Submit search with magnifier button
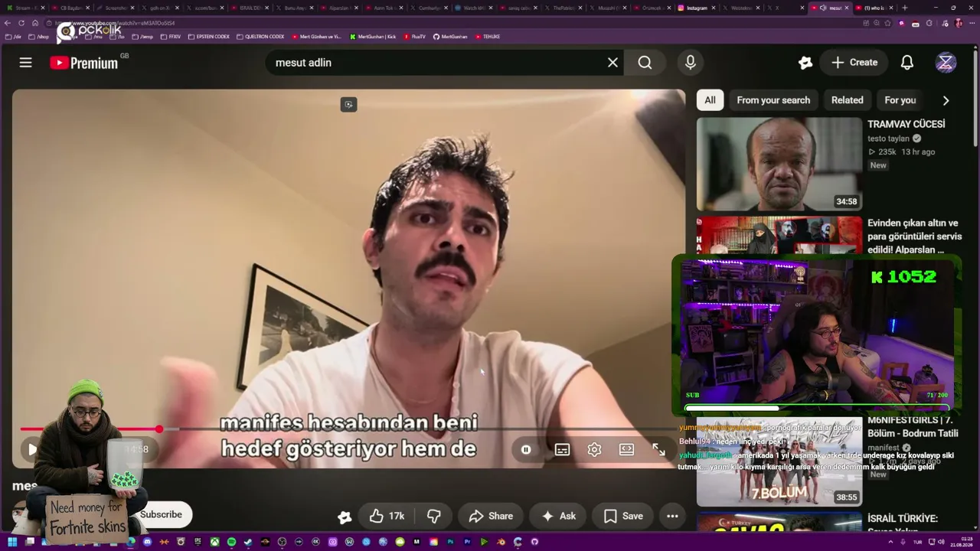Screen dimensions: 980x551 645,63
